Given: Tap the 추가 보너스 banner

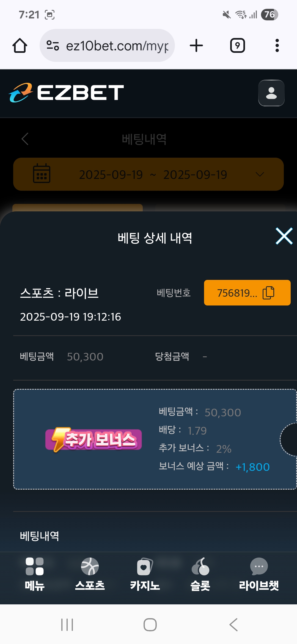Looking at the screenshot, I should [94, 439].
